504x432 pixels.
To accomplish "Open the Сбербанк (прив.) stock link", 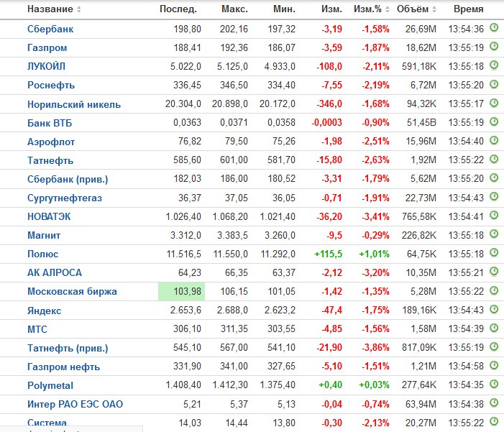I will coord(68,180).
